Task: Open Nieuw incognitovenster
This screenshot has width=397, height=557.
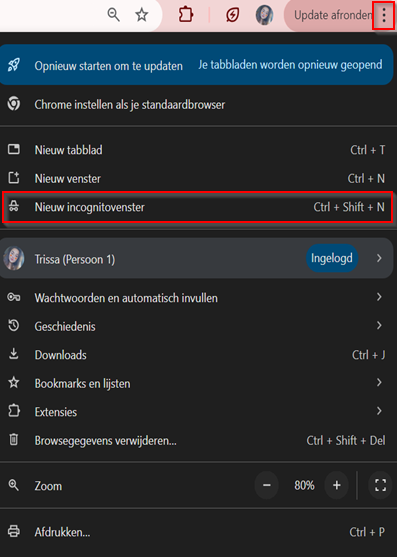Action: point(197,207)
